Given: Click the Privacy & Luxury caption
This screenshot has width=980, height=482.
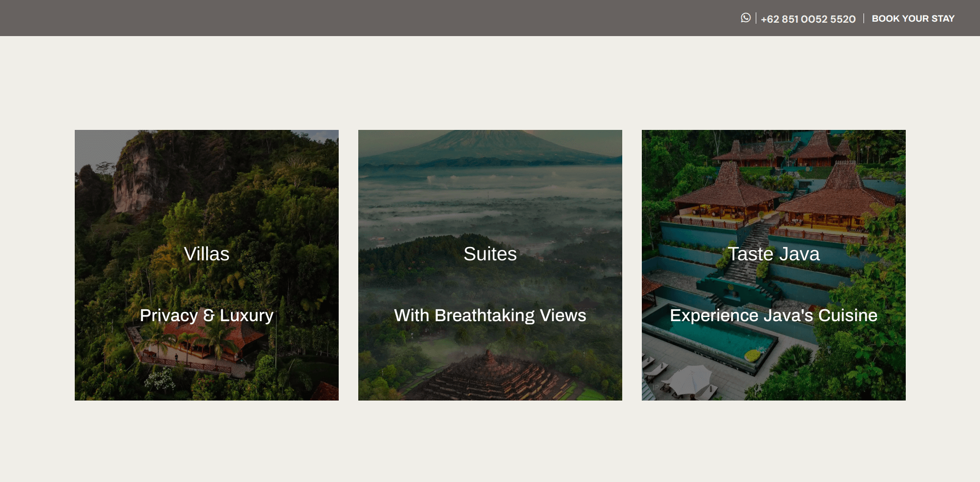Looking at the screenshot, I should [x=206, y=315].
